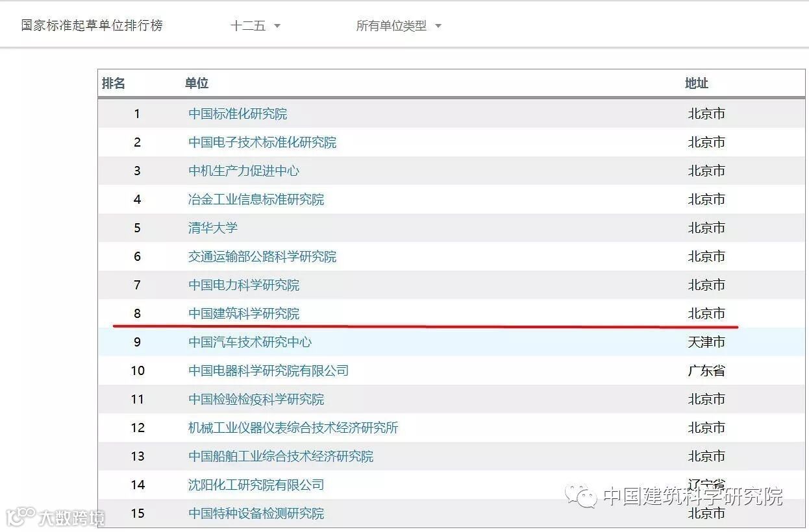This screenshot has height=532, width=809.
Task: Open the 中机生产力促进中心 link
Action: tap(244, 171)
